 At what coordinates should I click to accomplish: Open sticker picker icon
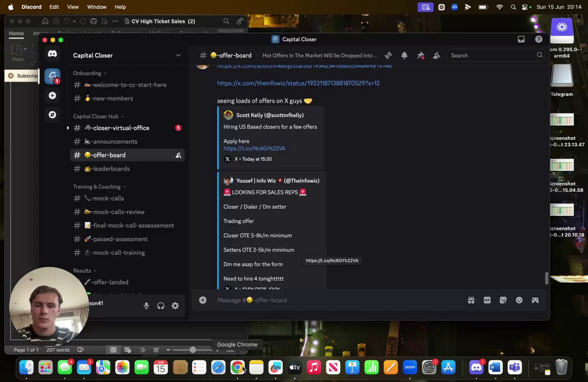[503, 300]
